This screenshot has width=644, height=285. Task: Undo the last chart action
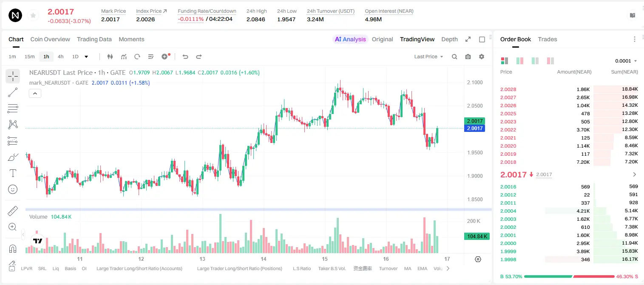click(x=185, y=57)
